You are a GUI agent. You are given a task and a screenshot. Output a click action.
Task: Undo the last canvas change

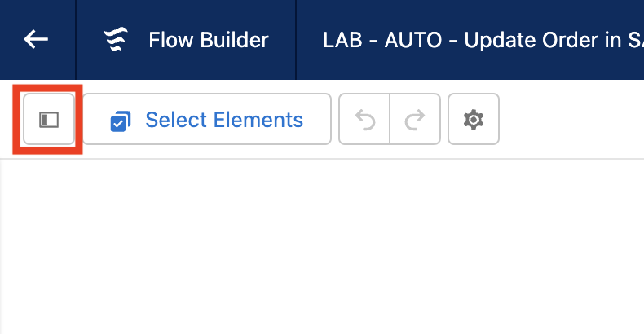(364, 120)
